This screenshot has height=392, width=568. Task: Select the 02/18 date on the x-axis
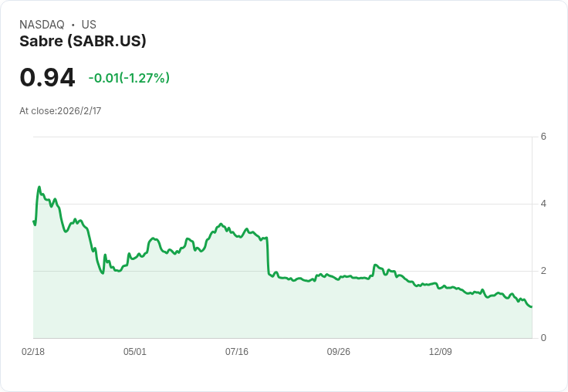(33, 352)
